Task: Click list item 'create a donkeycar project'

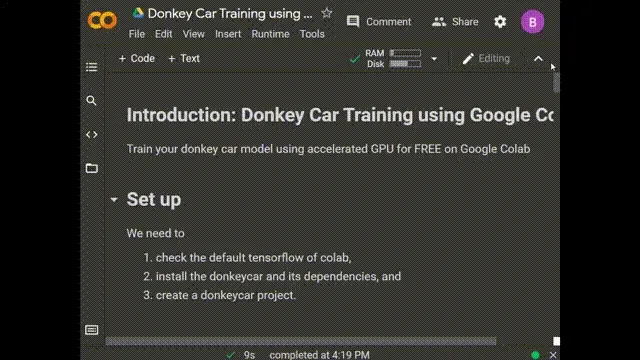Action: point(226,295)
